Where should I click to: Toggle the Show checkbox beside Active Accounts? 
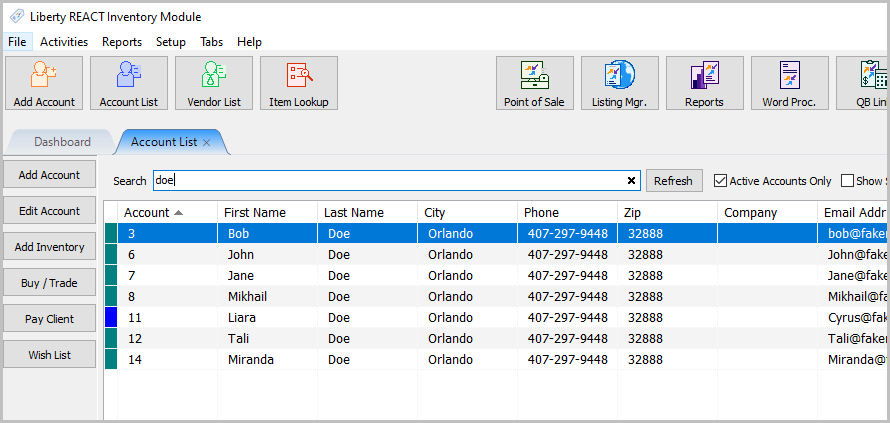847,181
